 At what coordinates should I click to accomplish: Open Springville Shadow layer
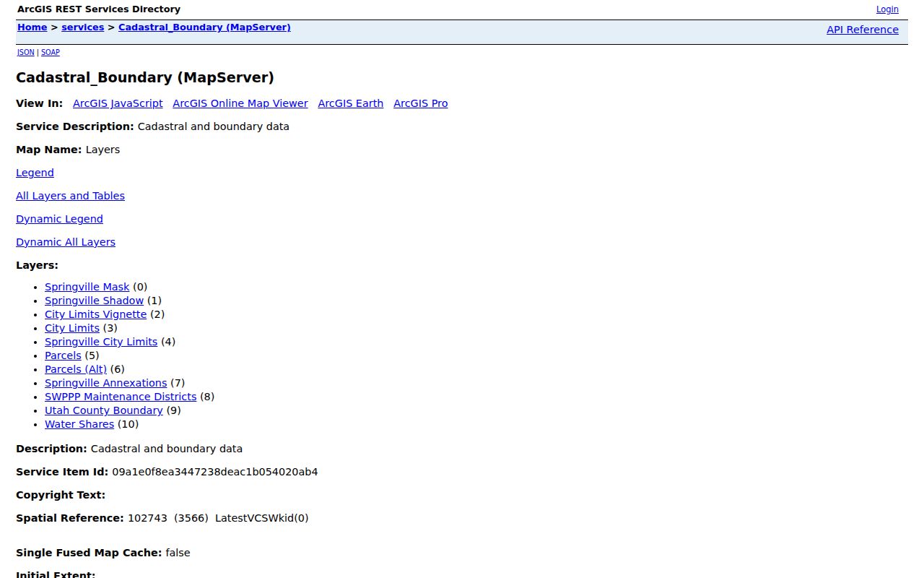click(x=94, y=301)
